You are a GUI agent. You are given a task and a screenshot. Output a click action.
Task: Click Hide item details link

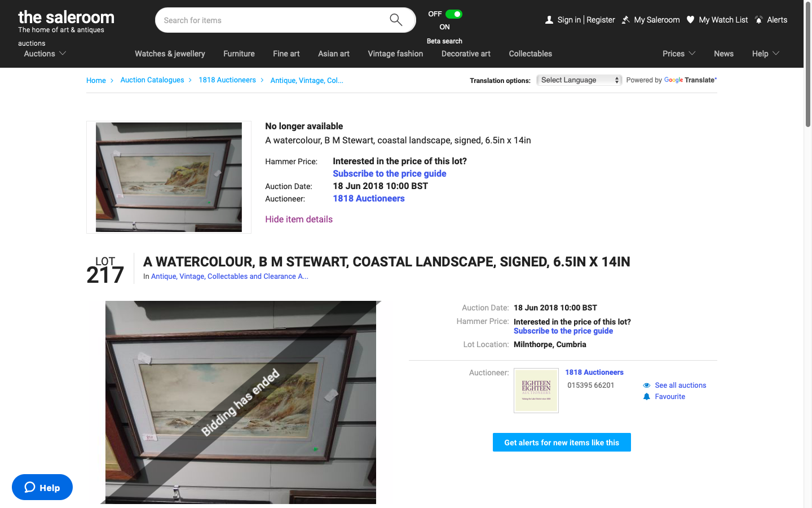[x=299, y=219]
